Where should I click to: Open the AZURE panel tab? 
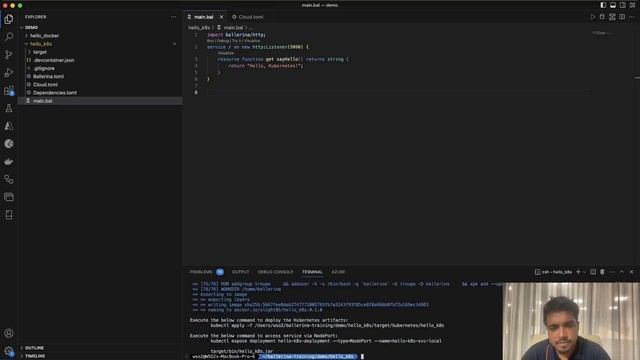(338, 272)
